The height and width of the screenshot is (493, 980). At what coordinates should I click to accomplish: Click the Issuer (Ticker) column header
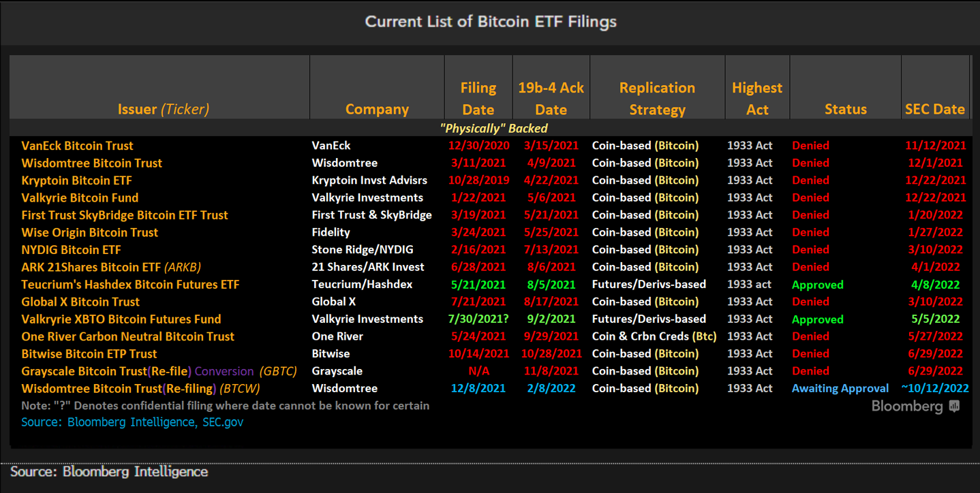pos(163,110)
